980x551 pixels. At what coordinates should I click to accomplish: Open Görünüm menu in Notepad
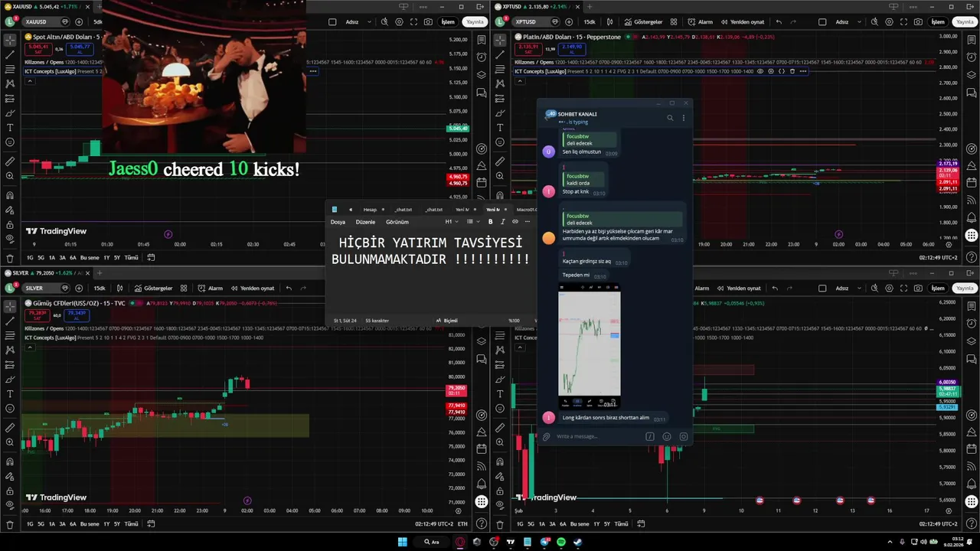coord(397,222)
